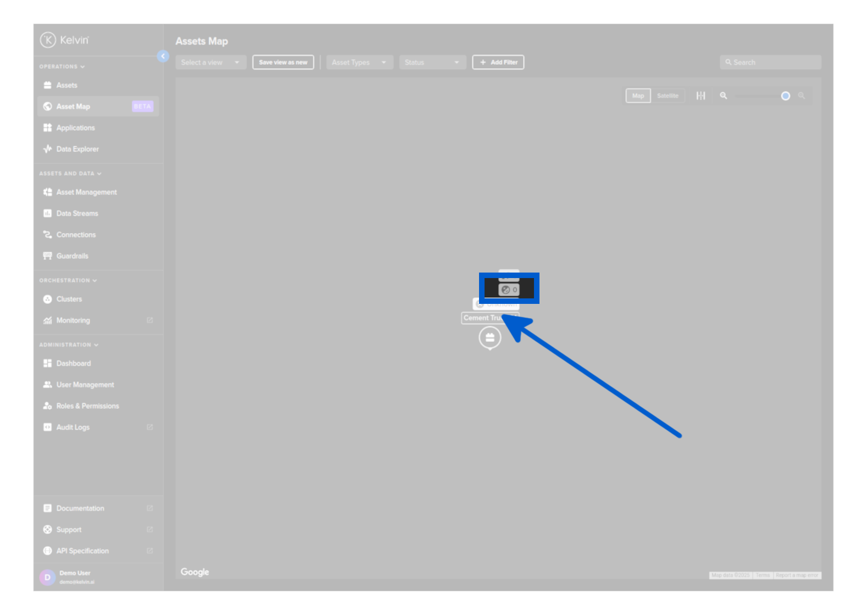Click the column layout icon beside Satellite

click(700, 96)
